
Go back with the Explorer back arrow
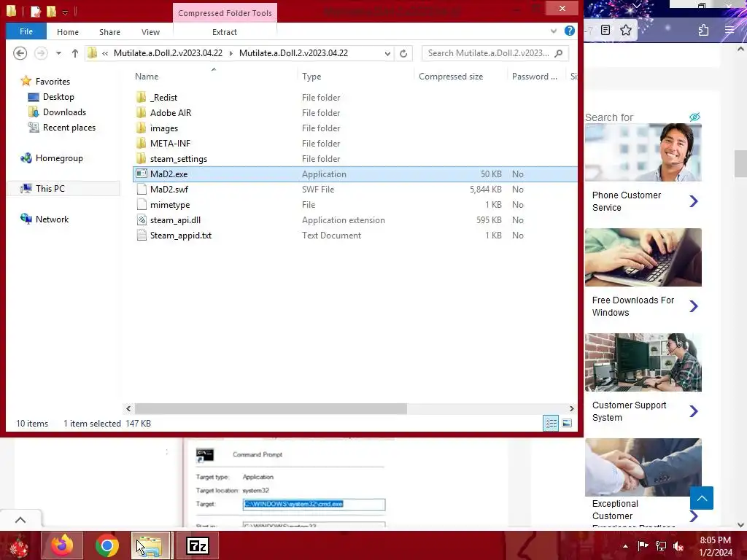click(20, 52)
